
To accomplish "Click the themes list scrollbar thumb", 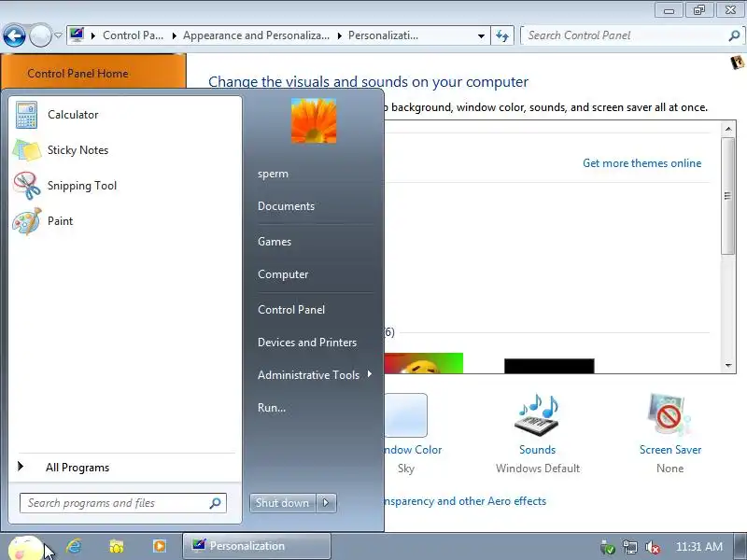I will pos(727,196).
